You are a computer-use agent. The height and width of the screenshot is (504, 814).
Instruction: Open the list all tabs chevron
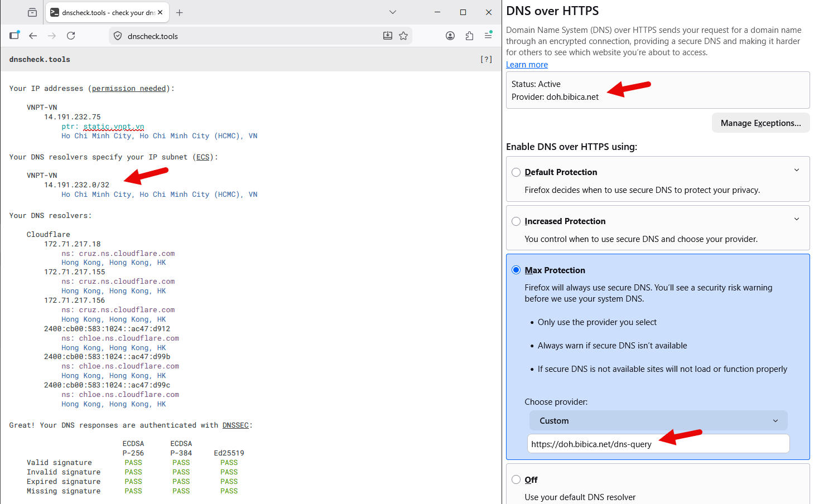tap(393, 12)
